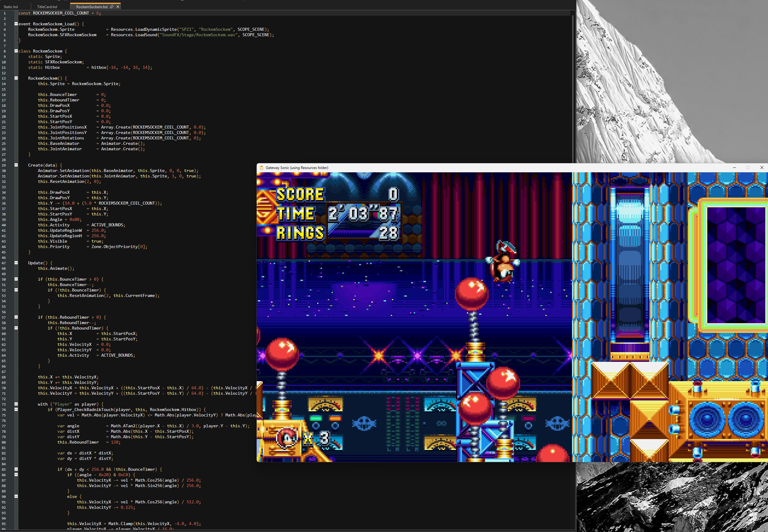Fold the Create(data) function block

click(x=16, y=165)
